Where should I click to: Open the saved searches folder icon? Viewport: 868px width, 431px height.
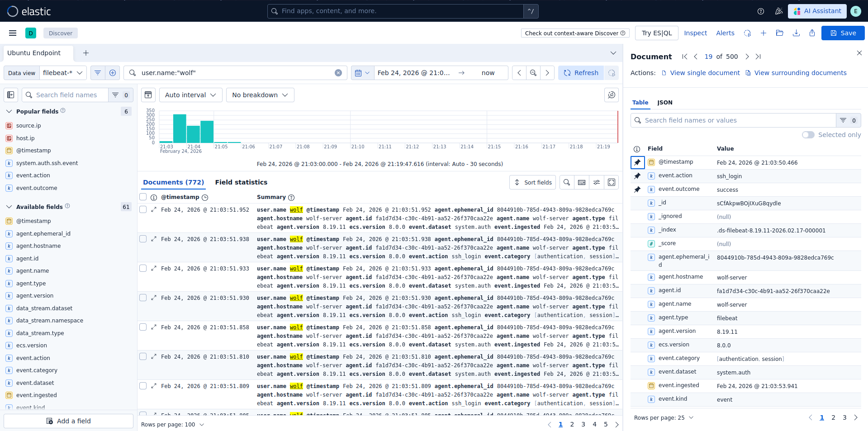click(779, 33)
